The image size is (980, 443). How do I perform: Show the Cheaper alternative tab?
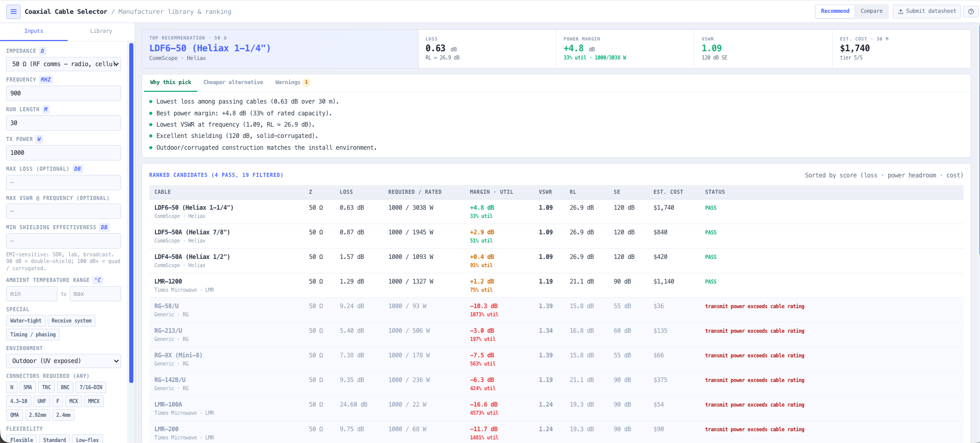233,83
